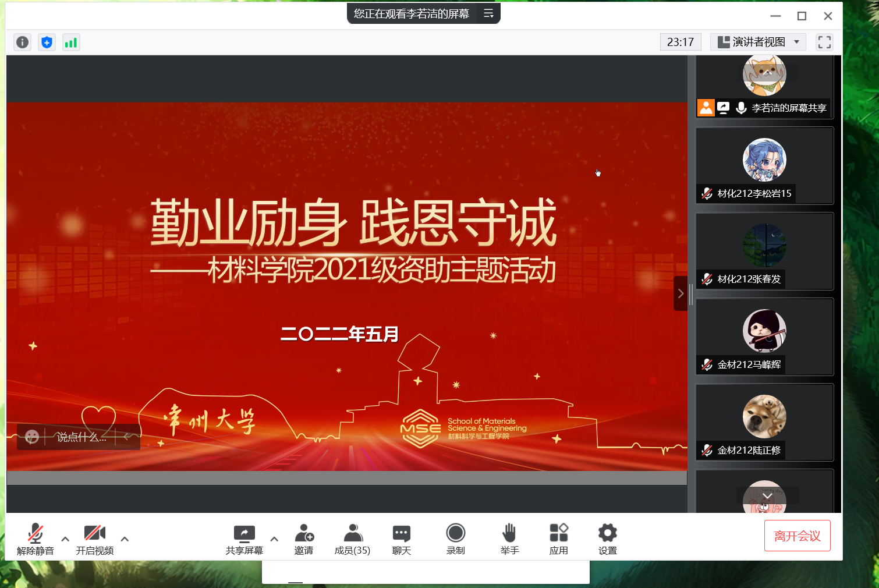Click muted mic icon on 材化212李松岩15
The height and width of the screenshot is (588, 879).
(707, 193)
